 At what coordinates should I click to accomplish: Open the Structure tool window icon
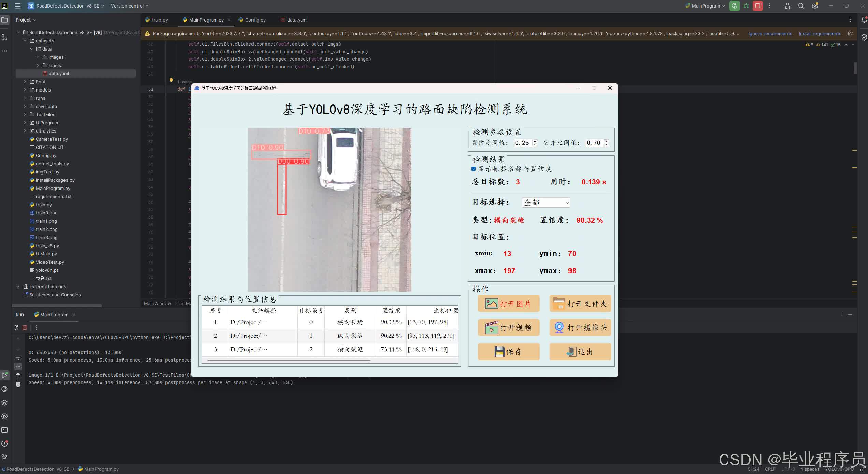4,37
